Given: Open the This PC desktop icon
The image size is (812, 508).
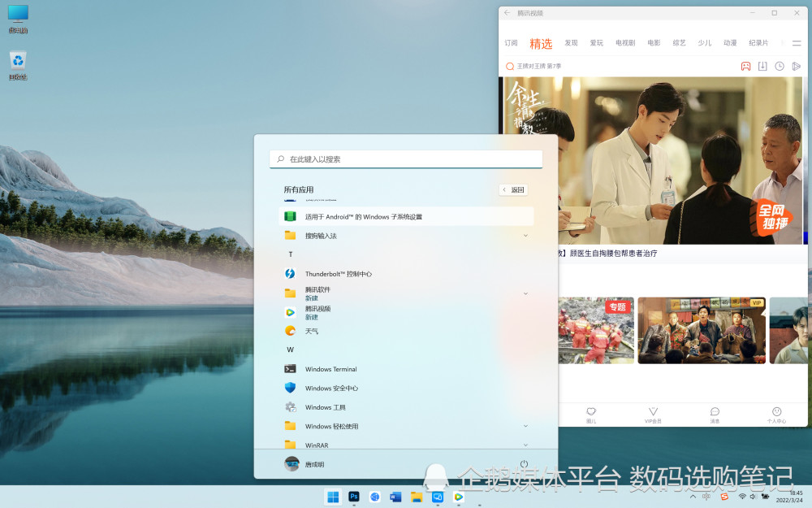Looking at the screenshot, I should pos(18,20).
